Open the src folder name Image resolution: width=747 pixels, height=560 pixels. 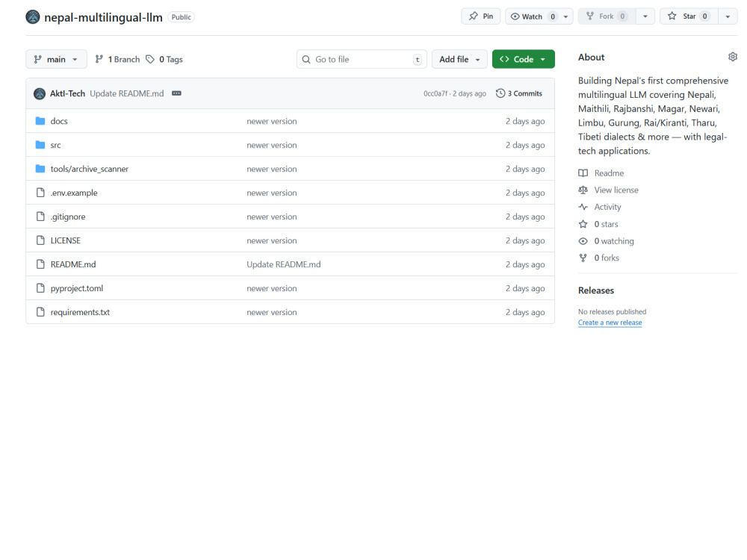pos(56,145)
